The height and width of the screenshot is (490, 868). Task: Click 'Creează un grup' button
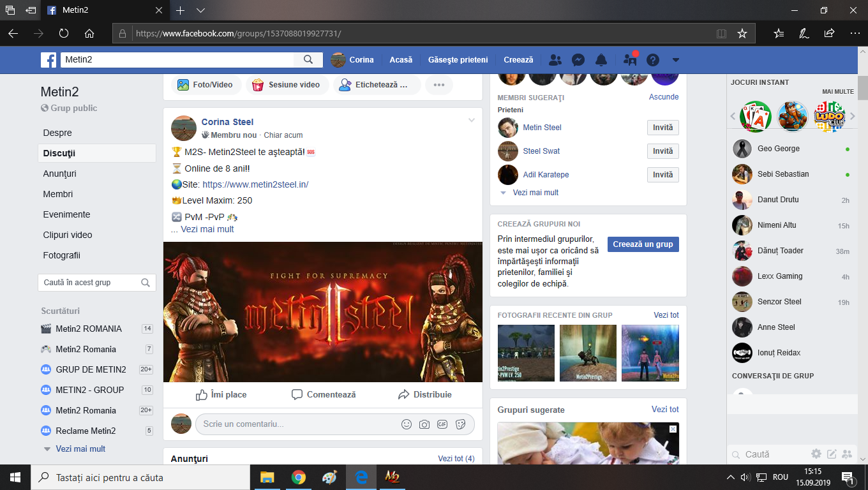click(x=643, y=244)
